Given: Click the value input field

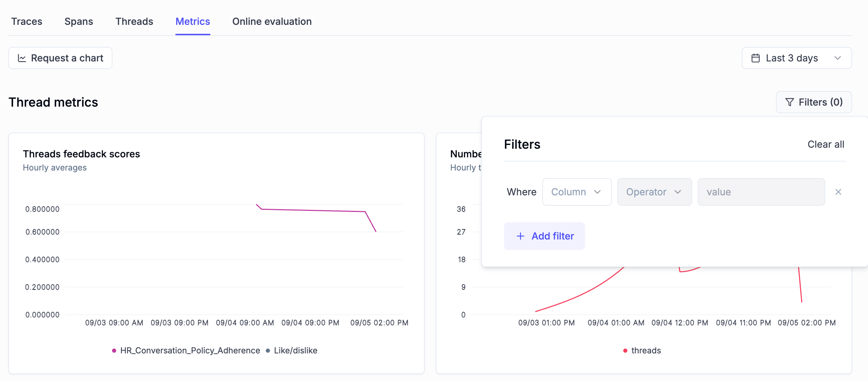Looking at the screenshot, I should [x=761, y=192].
